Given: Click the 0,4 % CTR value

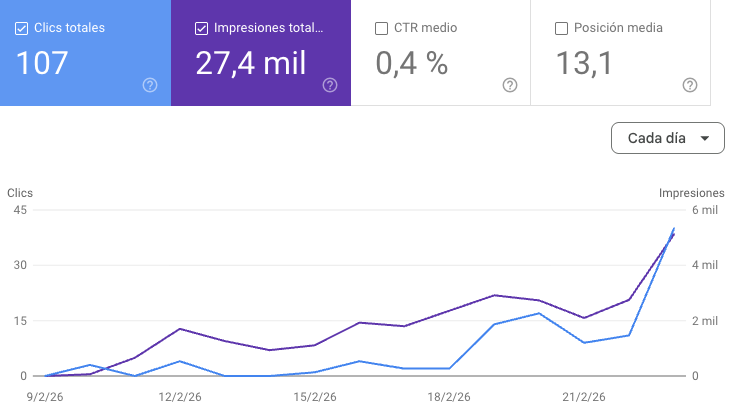Looking at the screenshot, I should point(411,63).
